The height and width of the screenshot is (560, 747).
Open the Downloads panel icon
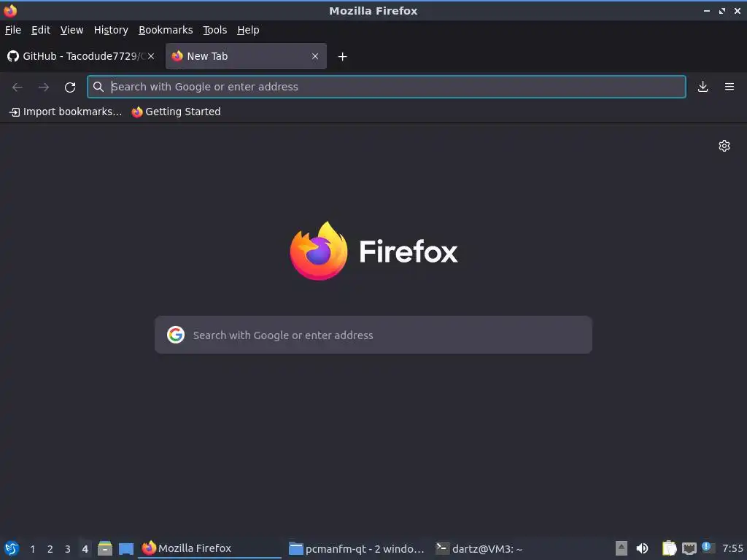pyautogui.click(x=703, y=87)
